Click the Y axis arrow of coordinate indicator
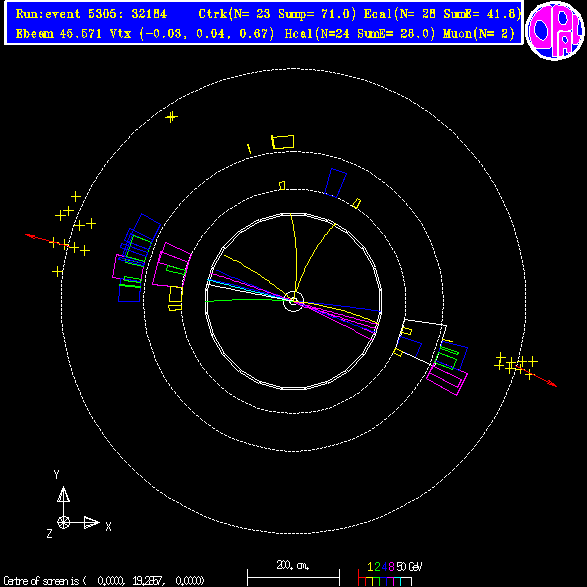Screen dimensions: 587x587 63,494
